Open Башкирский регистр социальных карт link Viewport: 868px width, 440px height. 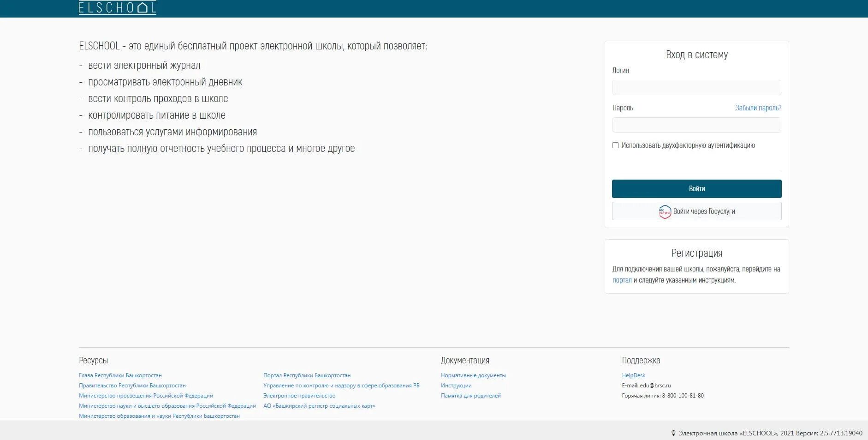(x=319, y=406)
